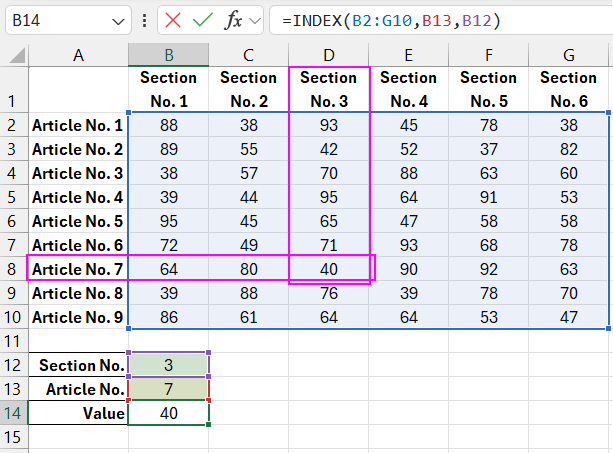Open Insert Function fx dialog
Viewport: 613px width, 453px height.
tap(233, 20)
